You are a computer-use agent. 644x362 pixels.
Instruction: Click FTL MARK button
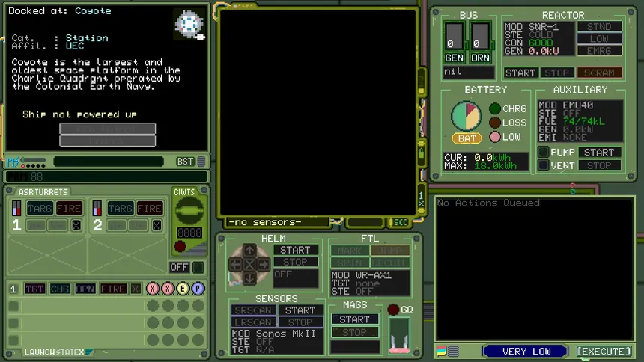[x=350, y=251]
